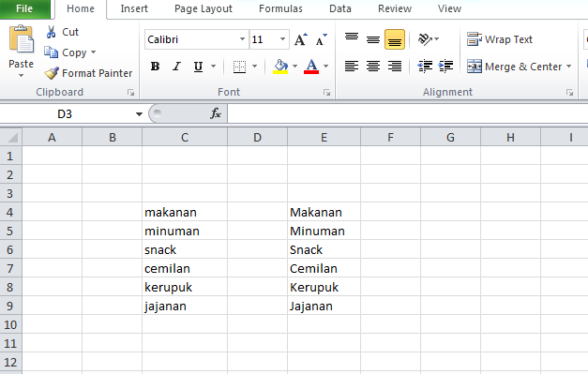Align text right
588x374 pixels.
(395, 67)
